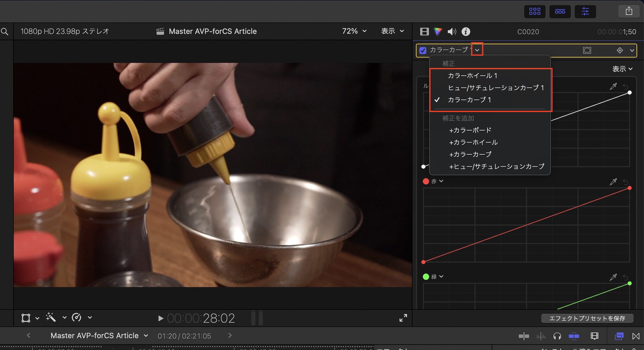The height and width of the screenshot is (350, 644).
Task: Select カラーホイール 1 correction
Action: [x=472, y=76]
